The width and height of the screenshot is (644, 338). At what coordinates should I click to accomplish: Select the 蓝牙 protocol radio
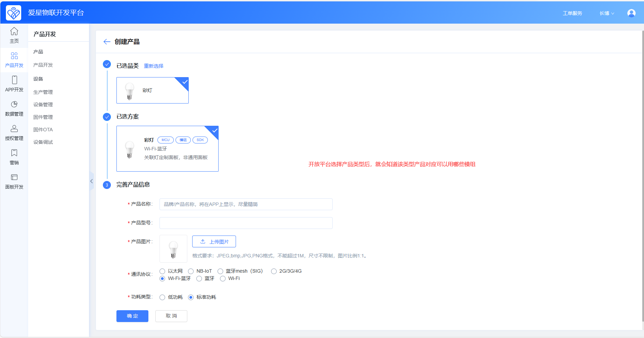[199, 279]
